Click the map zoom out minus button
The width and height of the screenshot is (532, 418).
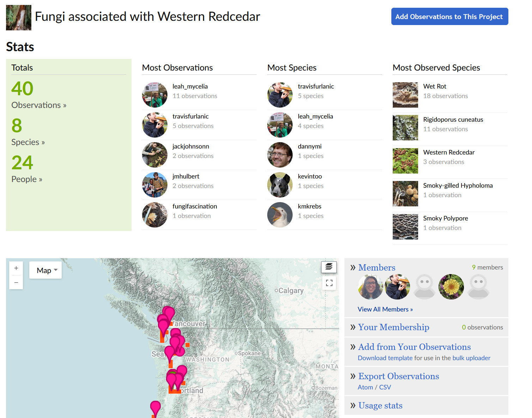click(16, 283)
